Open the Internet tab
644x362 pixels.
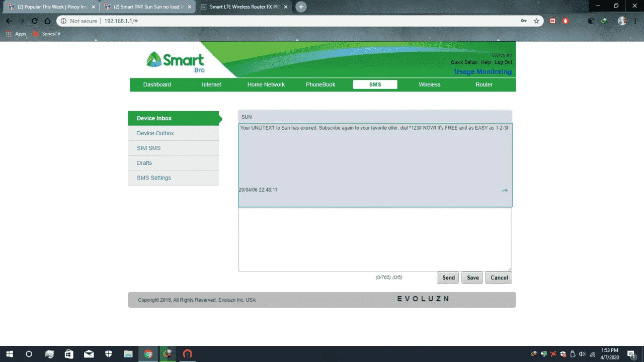211,84
